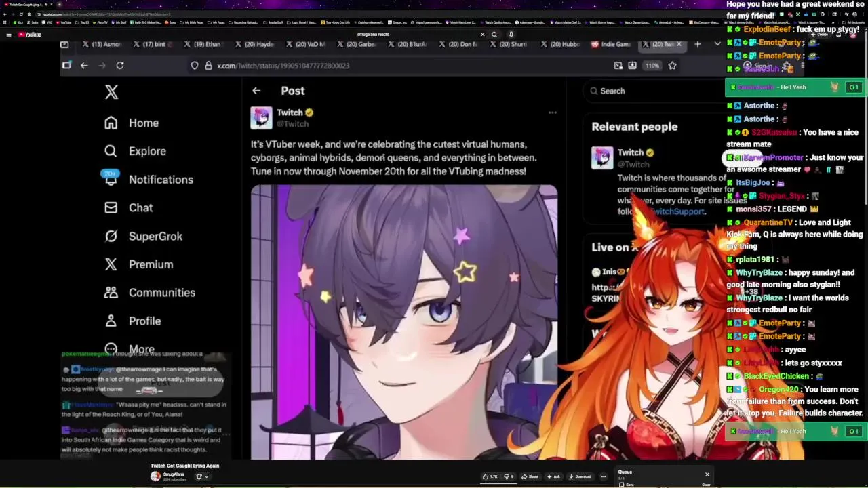This screenshot has height=488, width=868.
Task: Dislike the video with thumbs-down
Action: pyautogui.click(x=507, y=476)
